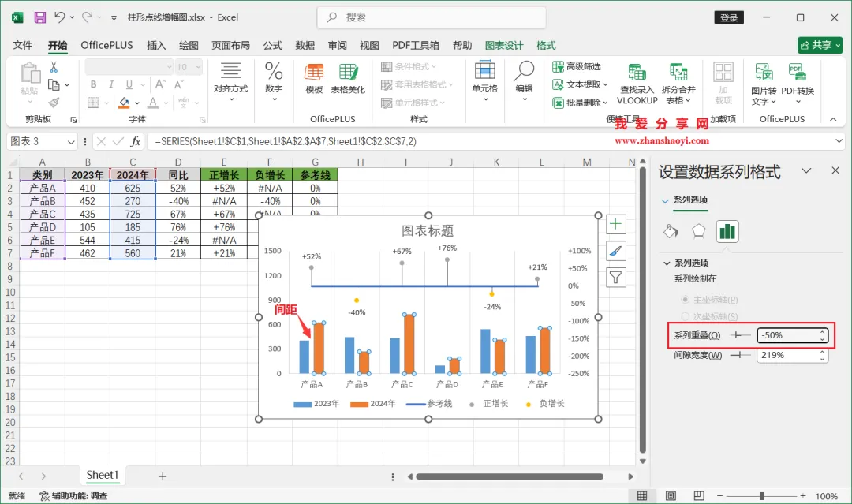Switch to Normal view in status bar

coord(642,496)
